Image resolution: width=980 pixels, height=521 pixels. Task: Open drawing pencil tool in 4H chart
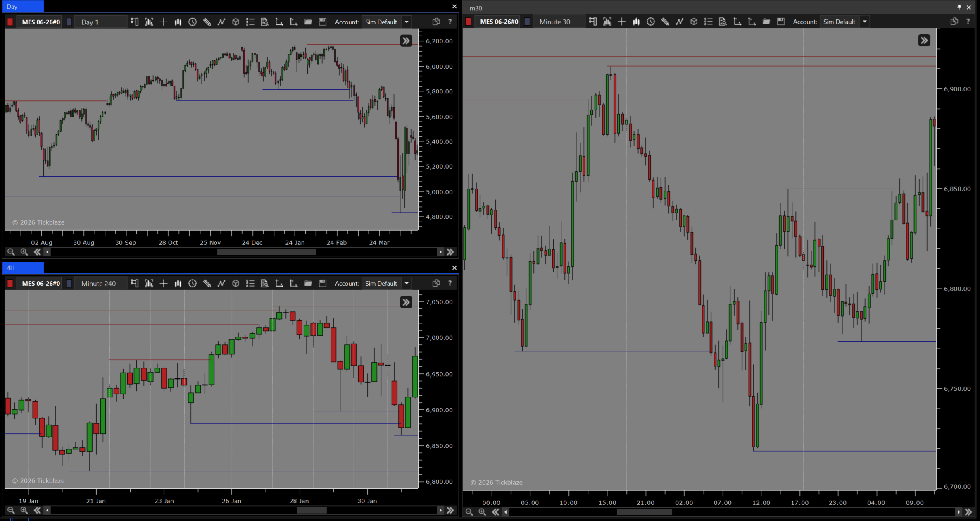pos(207,283)
